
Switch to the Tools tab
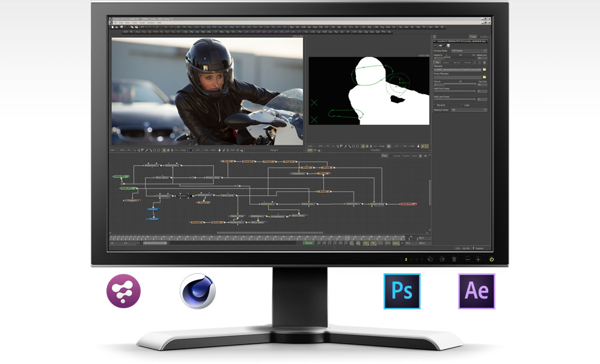(473, 37)
